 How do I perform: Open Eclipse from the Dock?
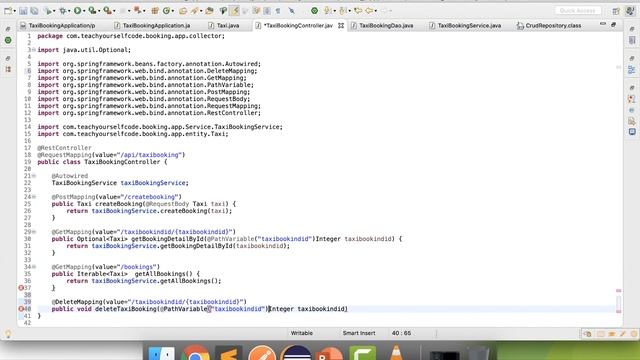pyautogui.click(x=296, y=353)
